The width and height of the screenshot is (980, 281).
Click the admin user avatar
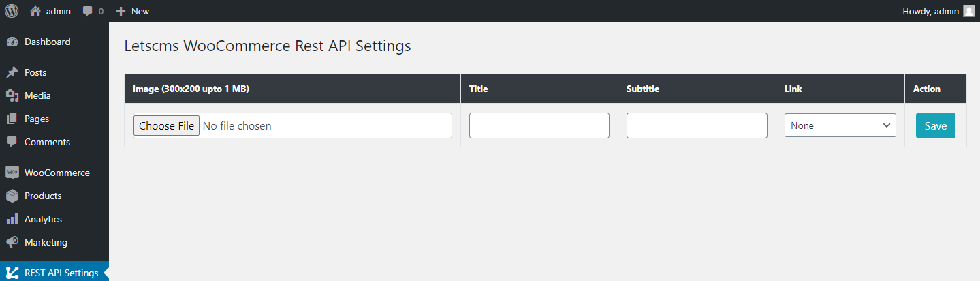click(x=969, y=11)
